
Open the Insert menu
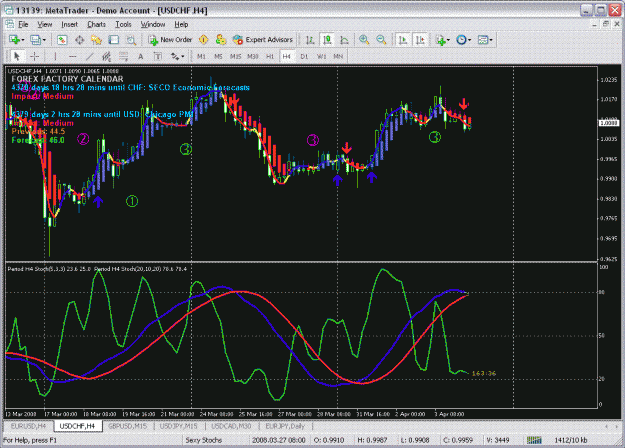coord(69,24)
